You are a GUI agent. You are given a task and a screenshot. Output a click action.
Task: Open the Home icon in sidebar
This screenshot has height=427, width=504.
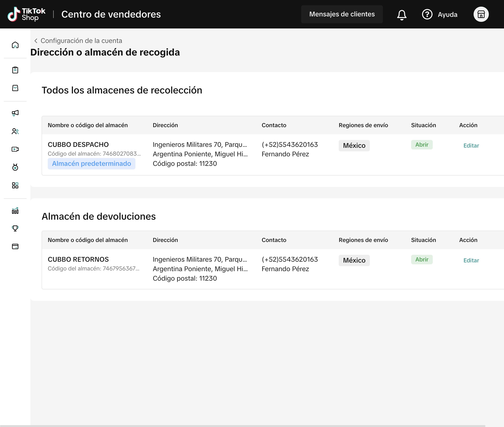(x=15, y=45)
